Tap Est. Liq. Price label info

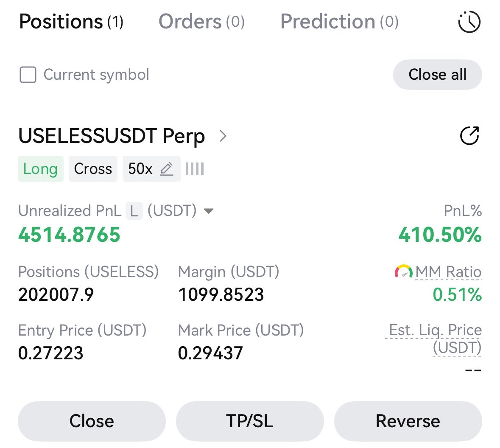(x=434, y=339)
